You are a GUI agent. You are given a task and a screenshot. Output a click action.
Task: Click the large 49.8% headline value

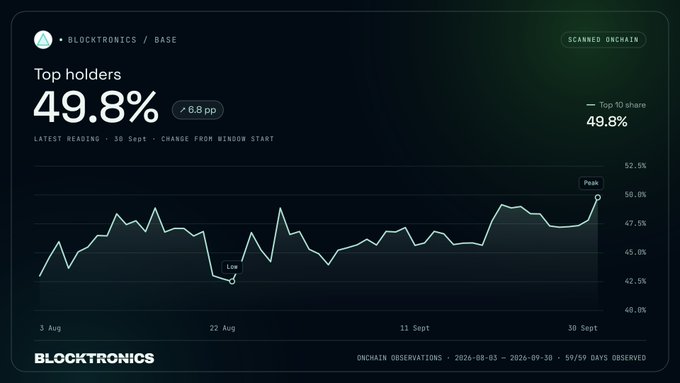click(96, 107)
